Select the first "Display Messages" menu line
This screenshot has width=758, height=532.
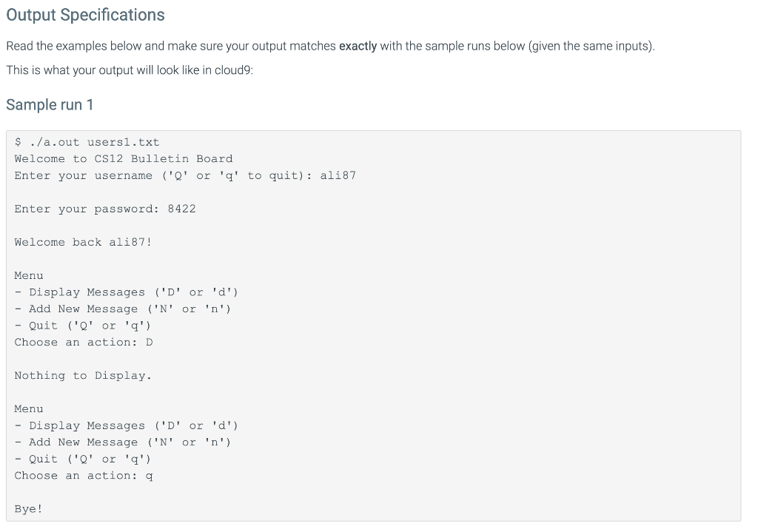coord(127,292)
